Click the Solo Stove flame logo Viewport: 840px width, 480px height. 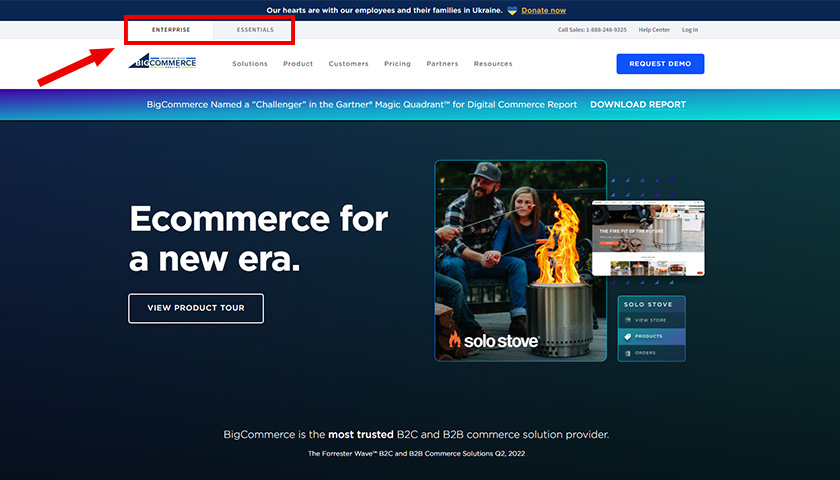click(x=454, y=339)
